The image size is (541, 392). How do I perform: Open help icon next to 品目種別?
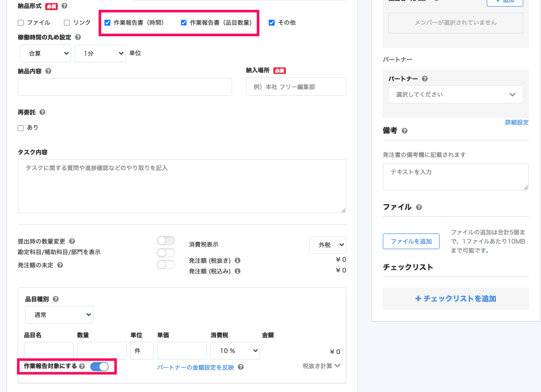tap(56, 299)
